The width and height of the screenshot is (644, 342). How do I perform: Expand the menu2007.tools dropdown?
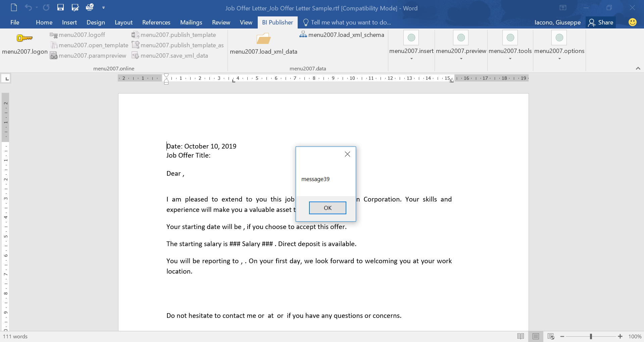coord(510,59)
